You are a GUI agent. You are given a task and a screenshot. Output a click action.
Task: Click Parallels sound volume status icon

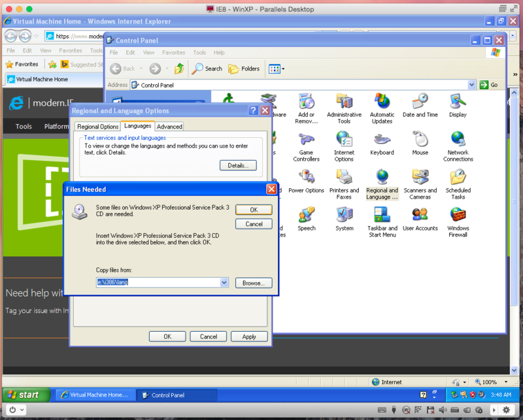[443, 410]
